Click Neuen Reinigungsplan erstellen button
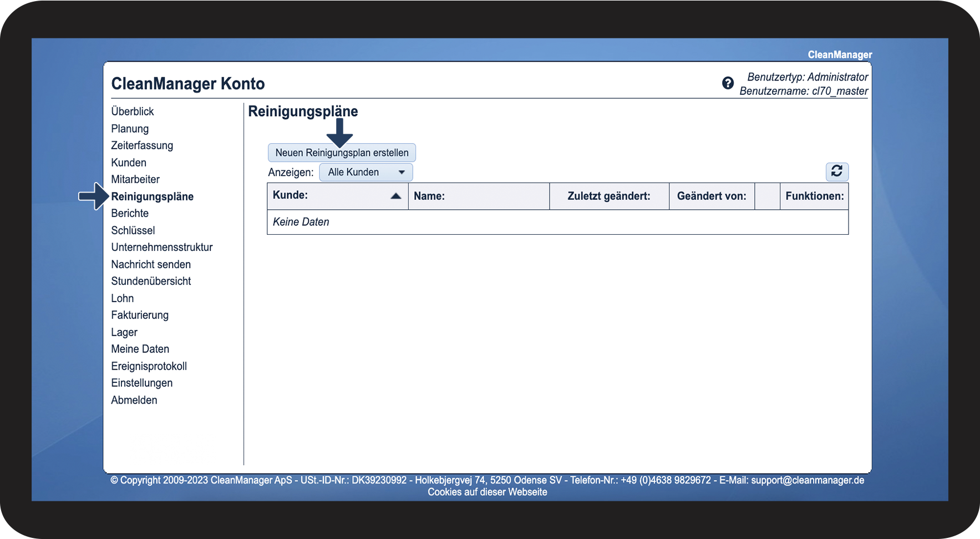This screenshot has height=539, width=980. [342, 153]
